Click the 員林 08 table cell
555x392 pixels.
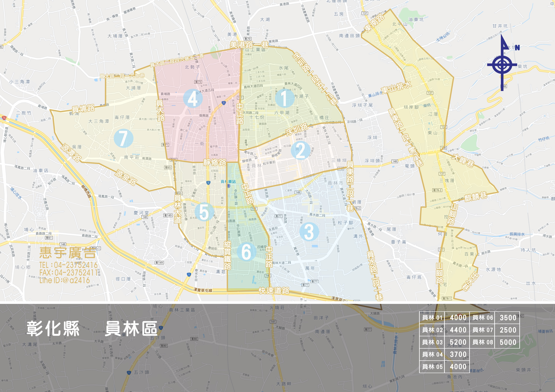click(482, 342)
